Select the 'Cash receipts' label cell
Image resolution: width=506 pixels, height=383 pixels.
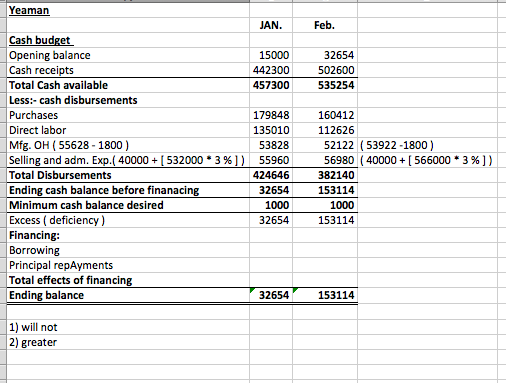[128, 70]
